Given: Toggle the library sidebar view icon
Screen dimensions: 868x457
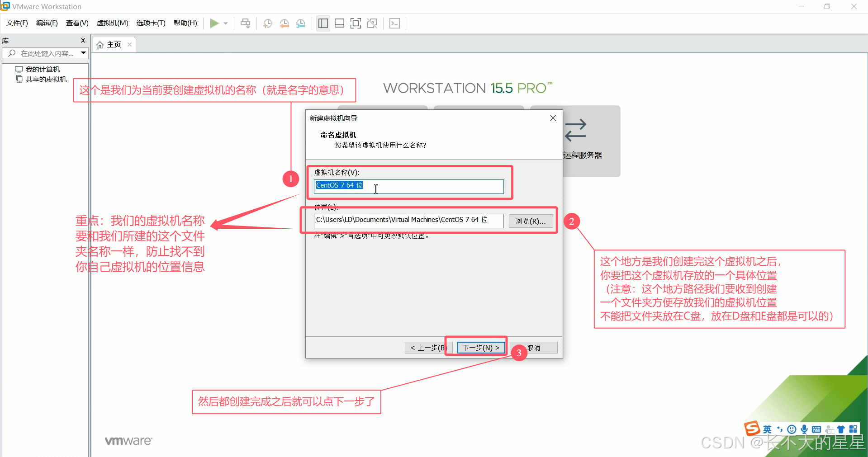Looking at the screenshot, I should pyautogui.click(x=323, y=23).
